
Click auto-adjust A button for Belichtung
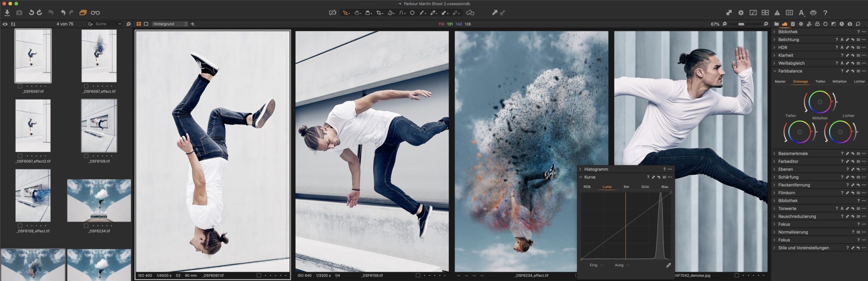[842, 40]
